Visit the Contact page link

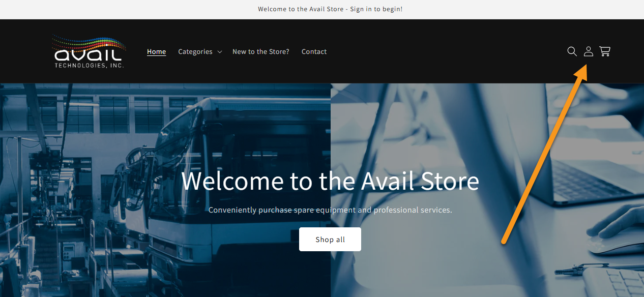(x=314, y=52)
